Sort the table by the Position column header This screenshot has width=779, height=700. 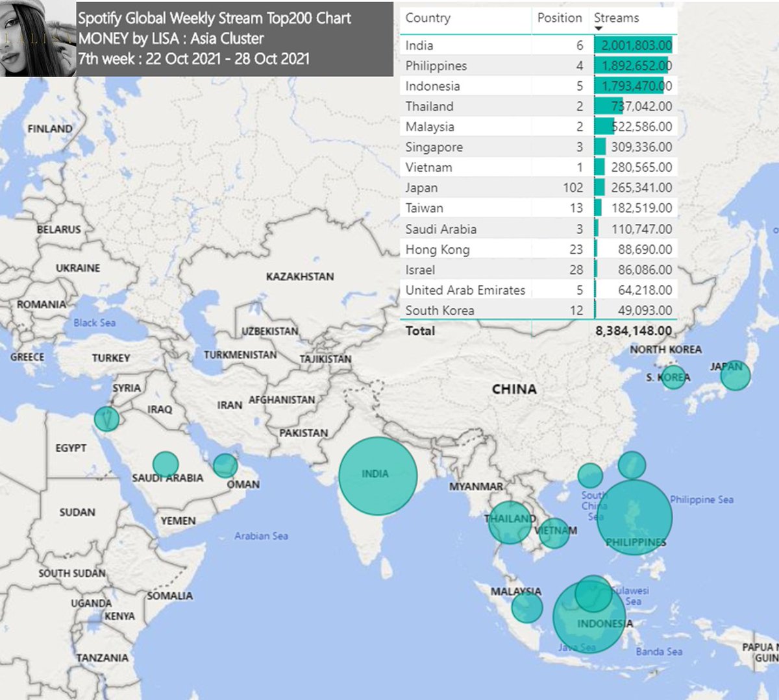(x=560, y=18)
